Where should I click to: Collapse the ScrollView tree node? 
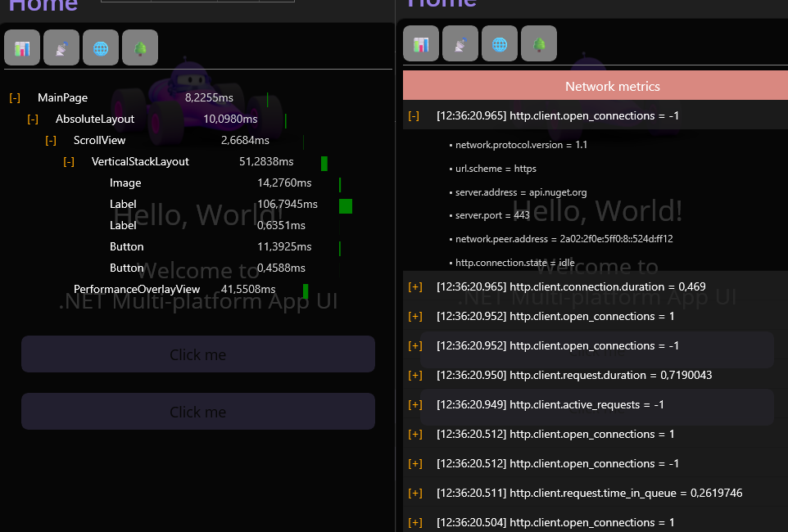point(51,140)
